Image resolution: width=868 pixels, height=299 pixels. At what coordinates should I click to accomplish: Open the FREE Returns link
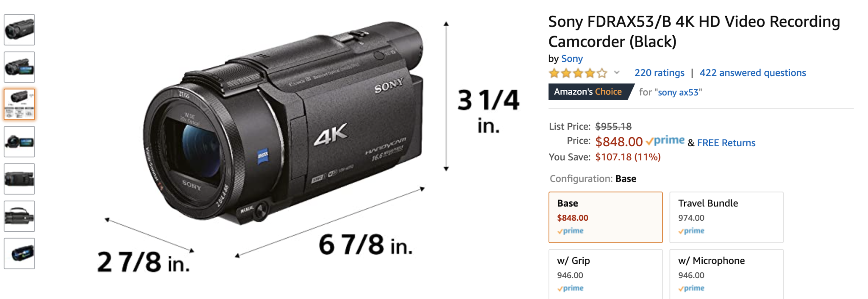point(726,143)
